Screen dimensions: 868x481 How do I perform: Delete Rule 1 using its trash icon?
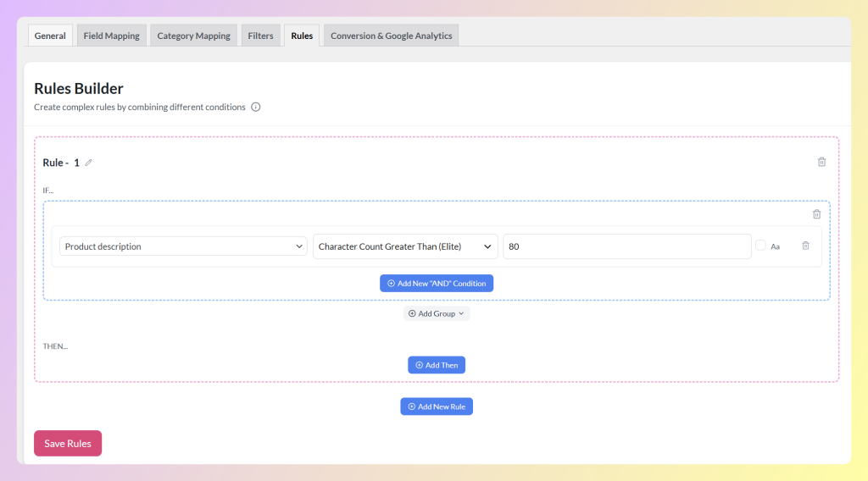point(821,162)
